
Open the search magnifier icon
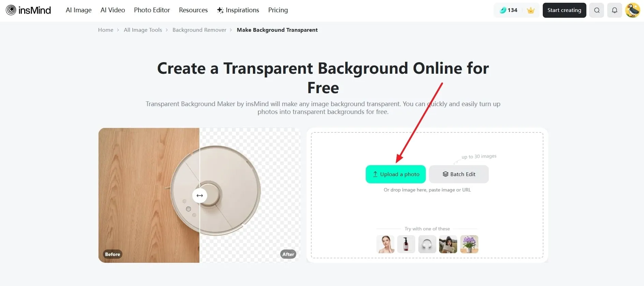[x=597, y=10]
